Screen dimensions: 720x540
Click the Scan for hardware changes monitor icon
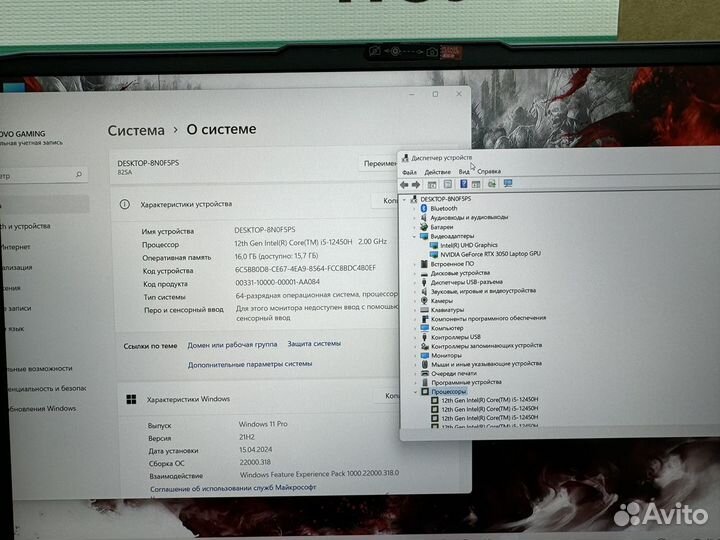tap(507, 183)
